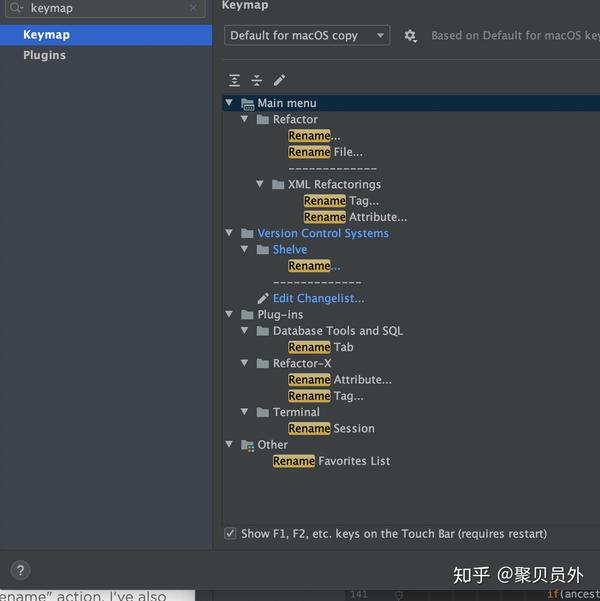Select Keymap in the settings sidebar

coord(106,35)
